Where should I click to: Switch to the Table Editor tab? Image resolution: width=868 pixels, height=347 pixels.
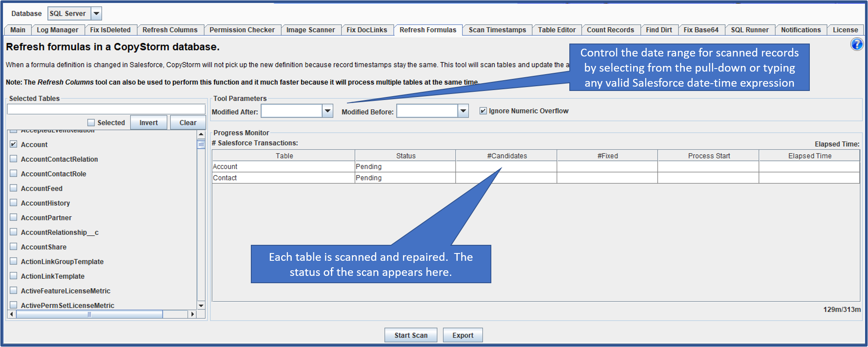coord(557,30)
